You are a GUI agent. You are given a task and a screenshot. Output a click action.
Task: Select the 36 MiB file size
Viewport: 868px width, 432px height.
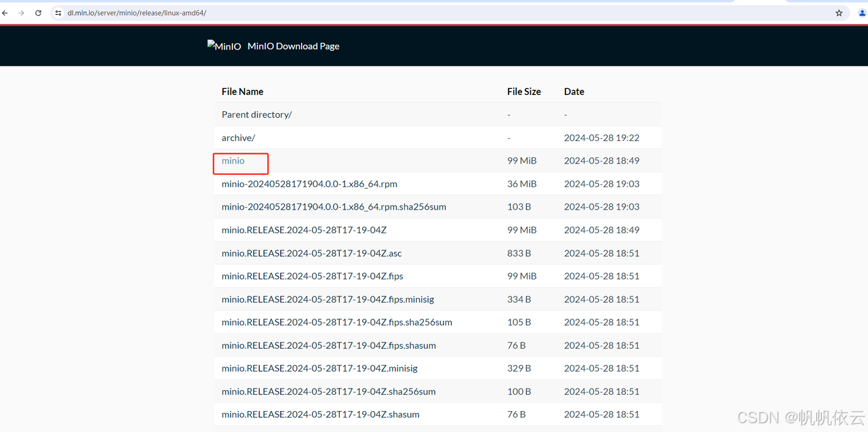(x=521, y=184)
